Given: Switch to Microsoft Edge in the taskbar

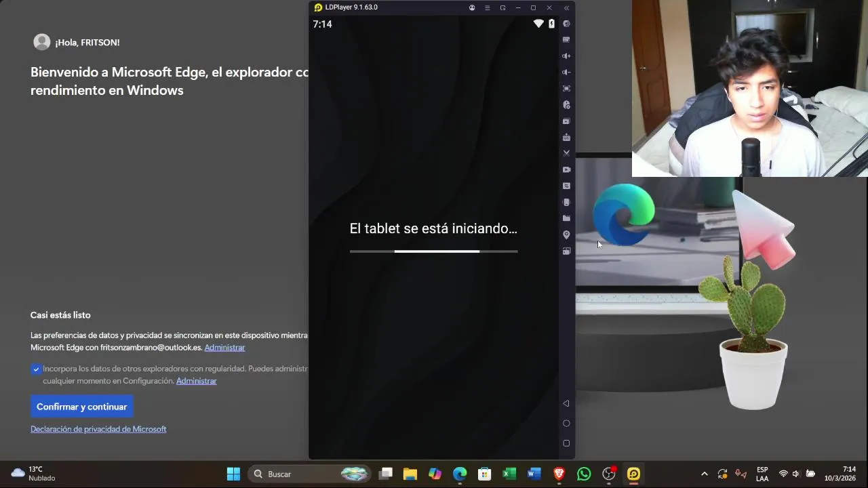Looking at the screenshot, I should [x=460, y=474].
